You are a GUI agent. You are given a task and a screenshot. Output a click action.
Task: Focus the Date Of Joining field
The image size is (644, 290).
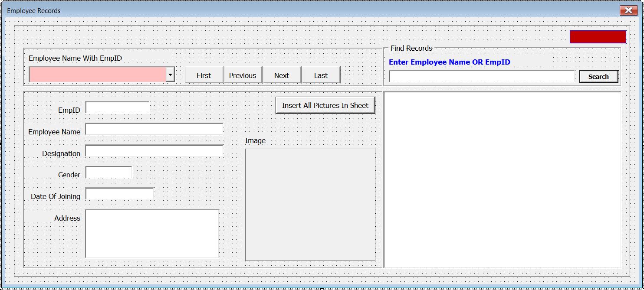(119, 194)
